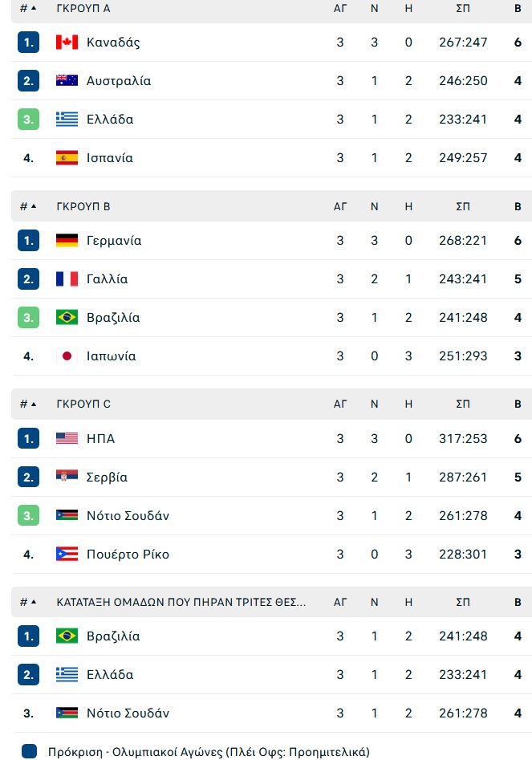Viewport: 532px width, 760px height.
Task: Open the Καναδάς team link
Action: pyautogui.click(x=113, y=43)
